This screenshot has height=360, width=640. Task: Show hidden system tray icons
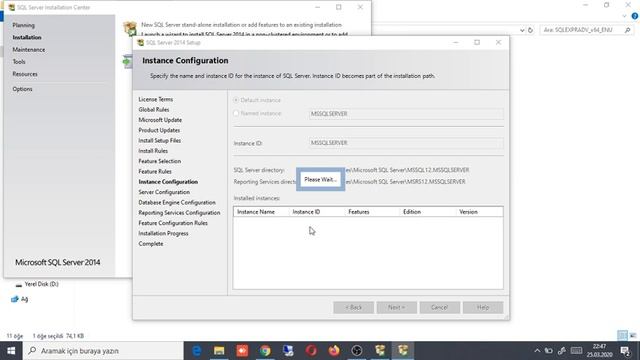point(537,351)
